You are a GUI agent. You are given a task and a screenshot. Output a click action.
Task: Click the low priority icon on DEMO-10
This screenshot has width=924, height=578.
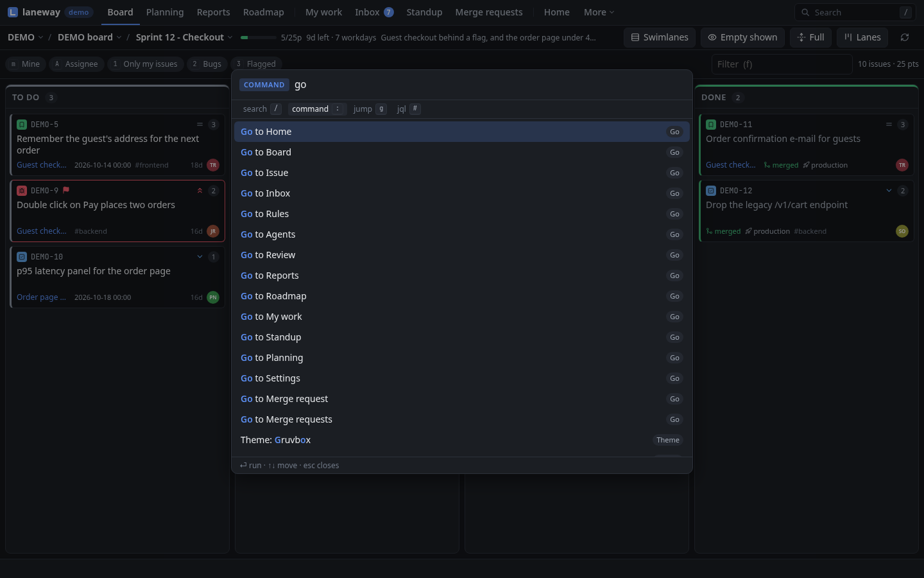[x=200, y=257]
